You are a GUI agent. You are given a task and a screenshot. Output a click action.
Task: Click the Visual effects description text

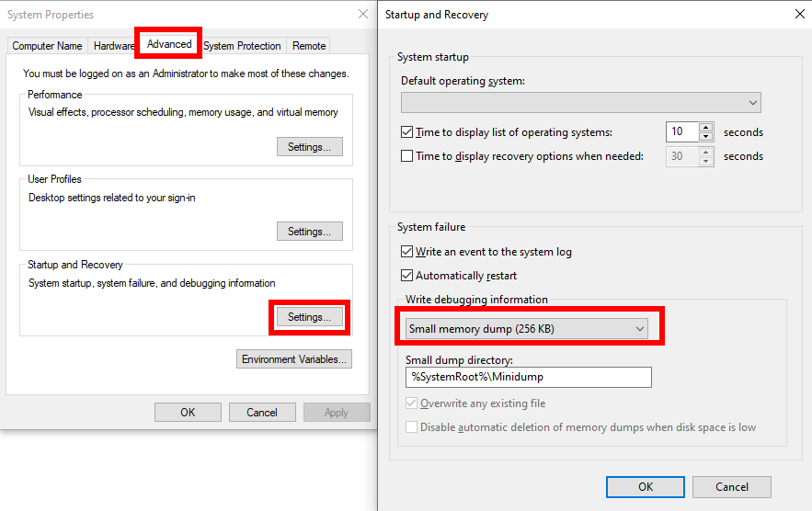click(x=183, y=112)
